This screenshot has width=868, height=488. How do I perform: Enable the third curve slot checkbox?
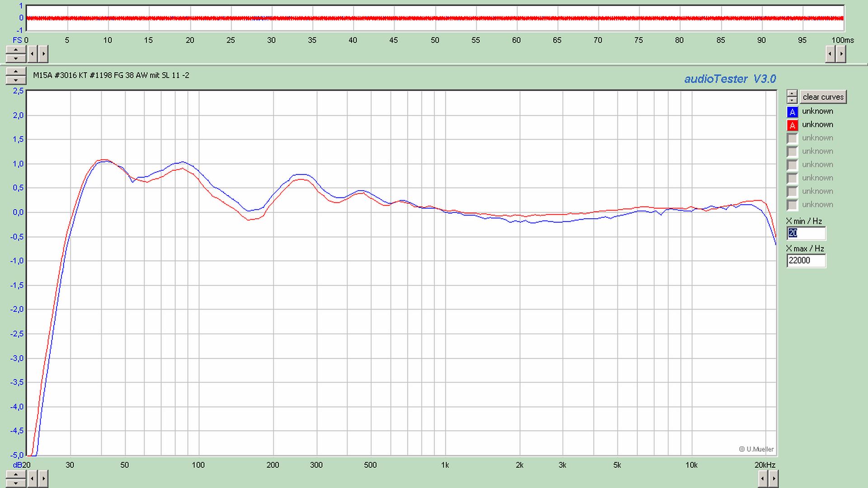pyautogui.click(x=792, y=138)
